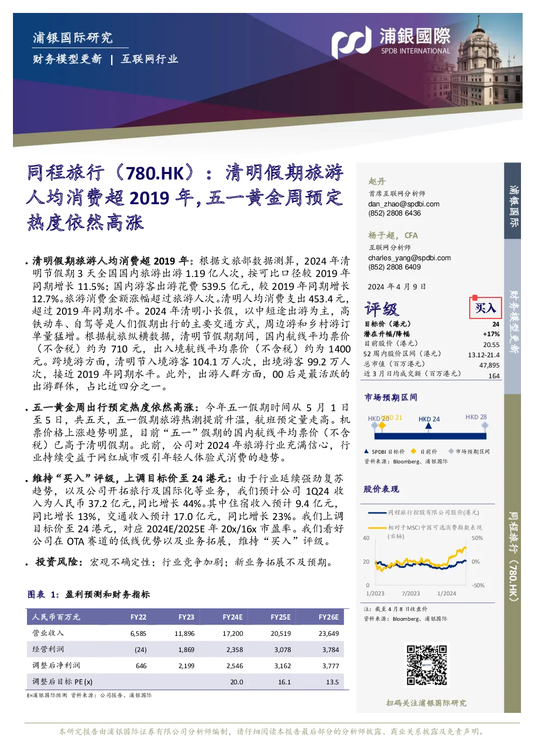Click row label 调整后目标 PE (x)
This screenshot has height=756, width=535.
pos(63,682)
